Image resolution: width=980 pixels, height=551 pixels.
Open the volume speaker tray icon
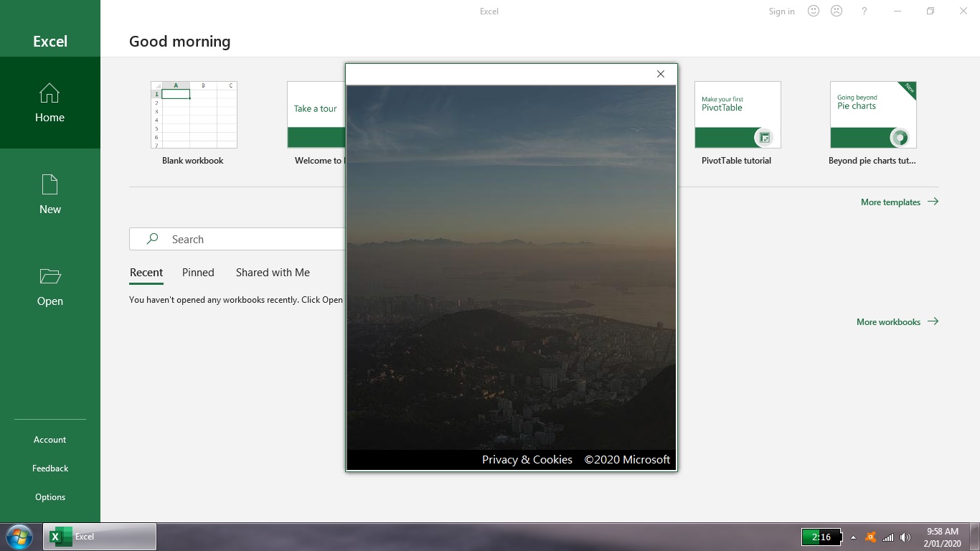coord(905,537)
